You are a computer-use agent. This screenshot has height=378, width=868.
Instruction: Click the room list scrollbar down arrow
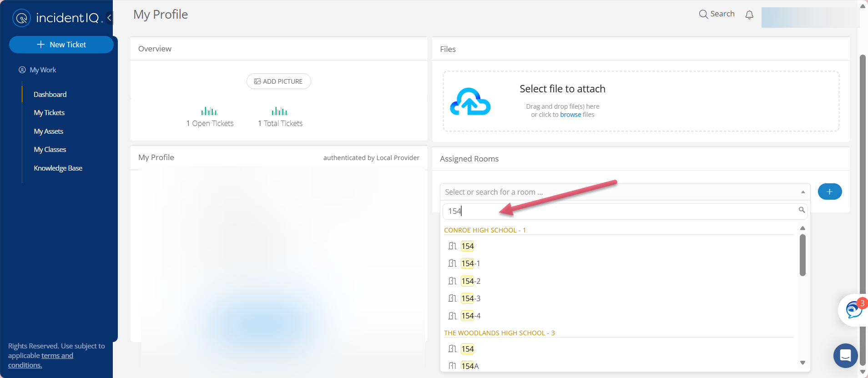pyautogui.click(x=802, y=363)
